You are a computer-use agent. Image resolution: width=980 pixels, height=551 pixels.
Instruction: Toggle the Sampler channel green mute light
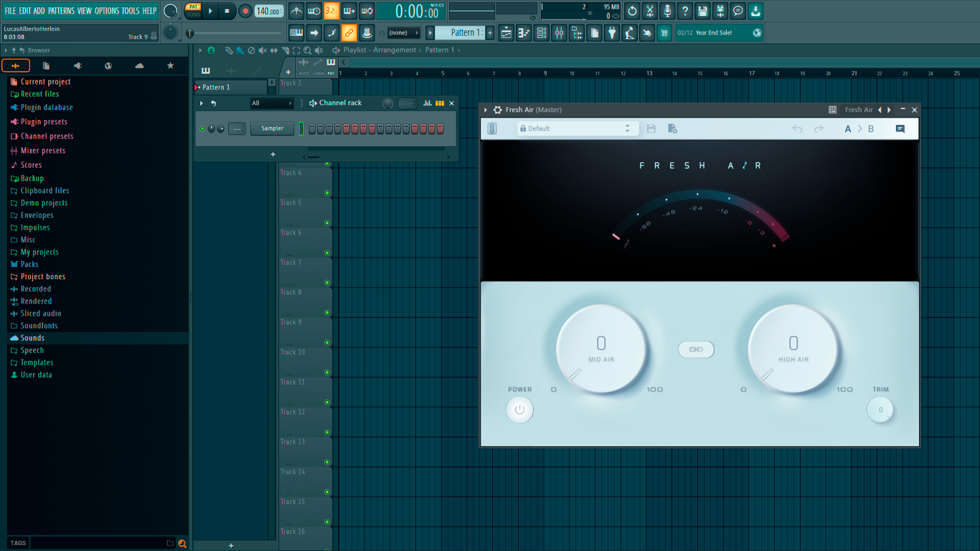(x=202, y=128)
